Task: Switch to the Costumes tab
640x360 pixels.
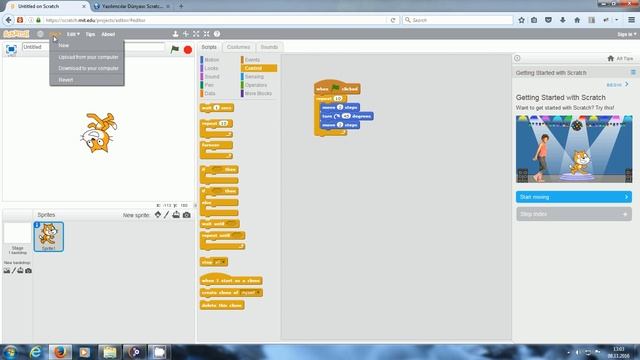Action: (x=238, y=47)
